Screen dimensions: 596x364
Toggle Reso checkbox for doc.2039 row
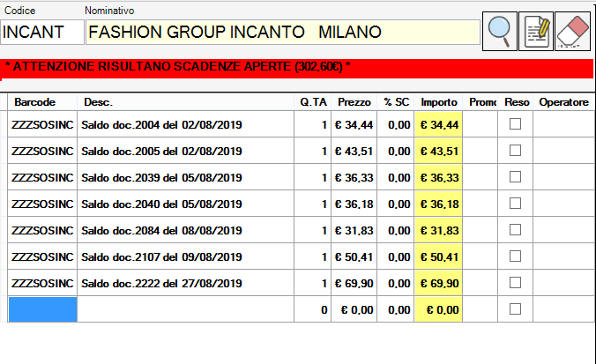tap(516, 177)
